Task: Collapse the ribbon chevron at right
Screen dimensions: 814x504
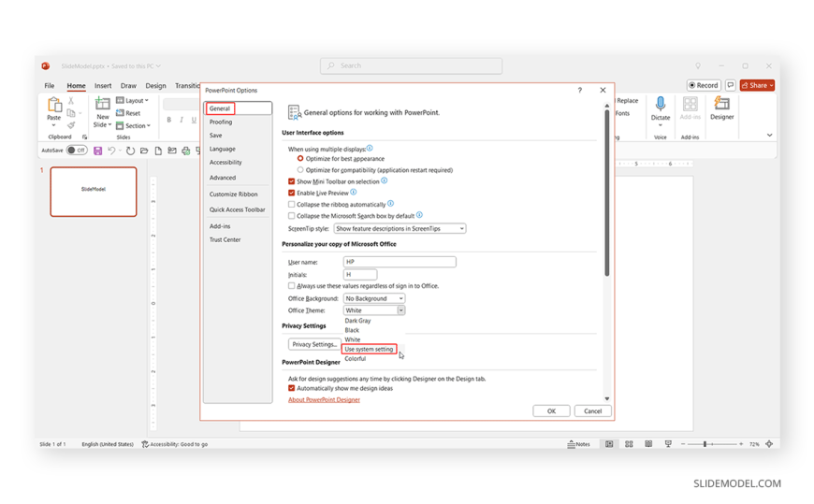Action: (x=769, y=135)
